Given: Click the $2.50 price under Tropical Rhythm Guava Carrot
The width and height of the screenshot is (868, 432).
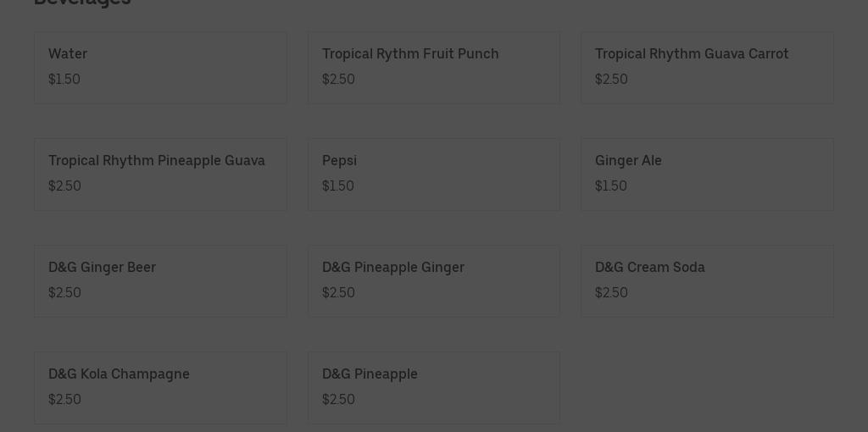Looking at the screenshot, I should point(611,80).
